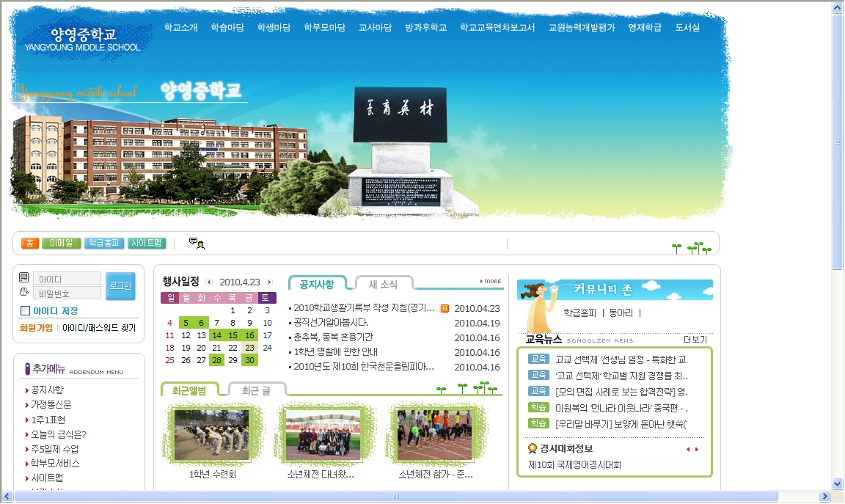This screenshot has height=504, width=845.
Task: Open the green 이메일 email icon button
Action: click(61, 244)
